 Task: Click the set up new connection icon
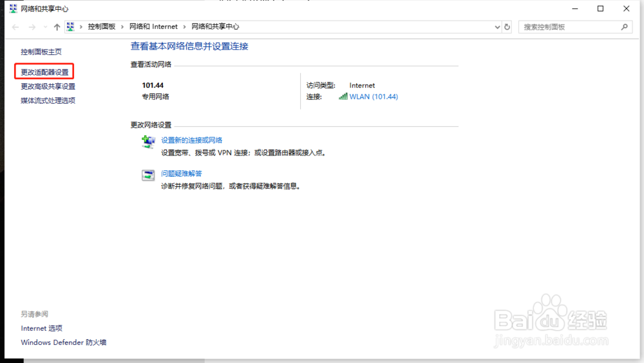coord(148,142)
